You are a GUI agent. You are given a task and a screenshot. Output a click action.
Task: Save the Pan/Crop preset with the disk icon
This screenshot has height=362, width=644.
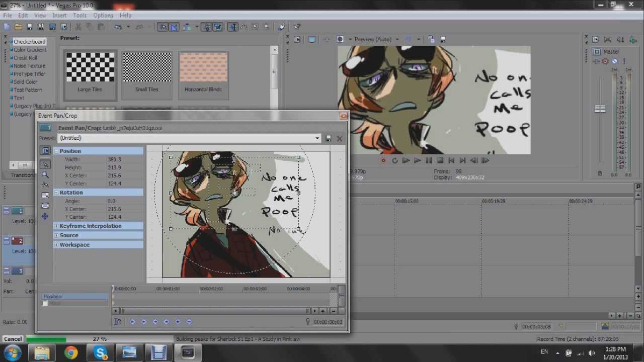[x=329, y=138]
